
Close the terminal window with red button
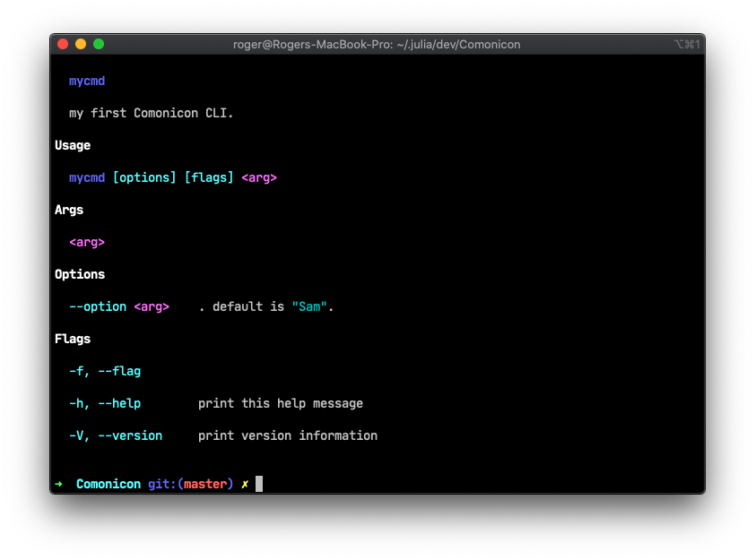click(63, 44)
